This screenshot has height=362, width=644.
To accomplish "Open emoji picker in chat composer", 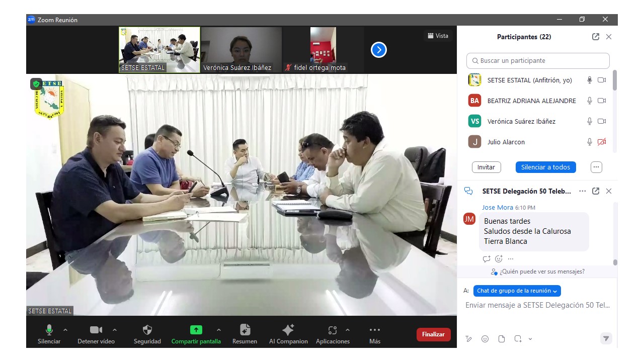I will [x=485, y=339].
